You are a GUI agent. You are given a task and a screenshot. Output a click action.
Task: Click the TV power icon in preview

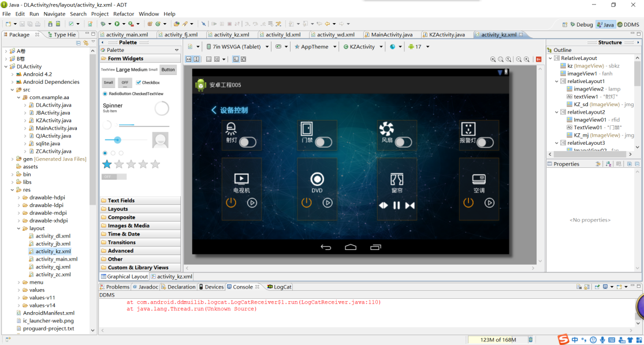click(x=231, y=202)
